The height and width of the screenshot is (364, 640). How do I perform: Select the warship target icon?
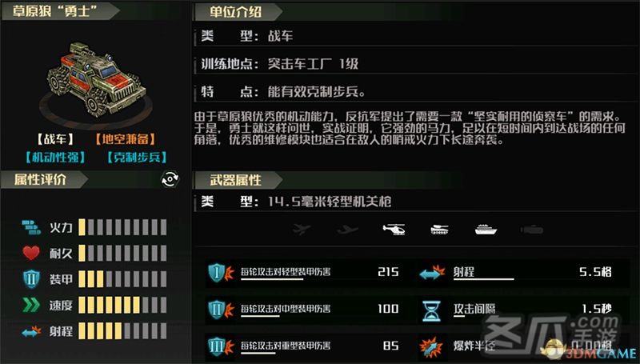pyautogui.click(x=486, y=230)
